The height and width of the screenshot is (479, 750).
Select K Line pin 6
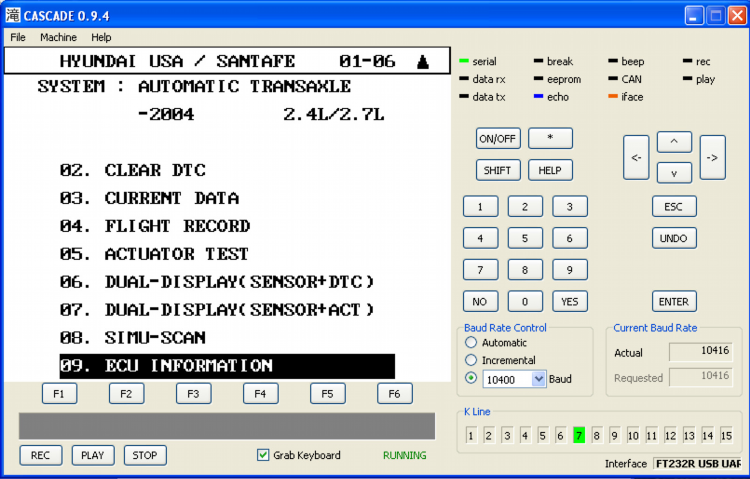coord(561,435)
